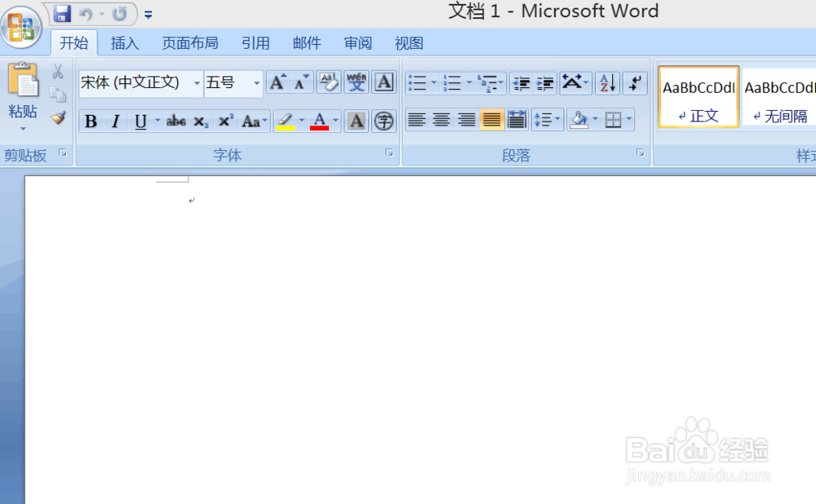Click the Cut (scissors) icon
Screen dimensions: 816x504
58,73
